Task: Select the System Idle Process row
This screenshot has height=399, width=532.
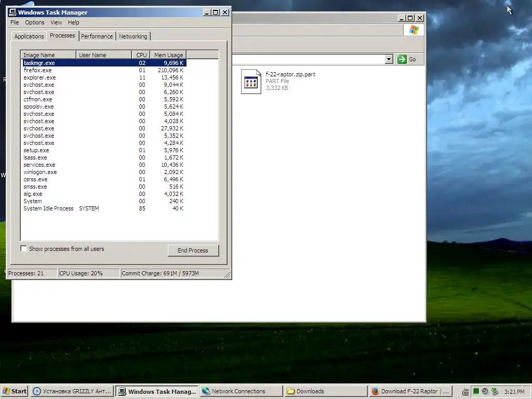Action: [104, 208]
